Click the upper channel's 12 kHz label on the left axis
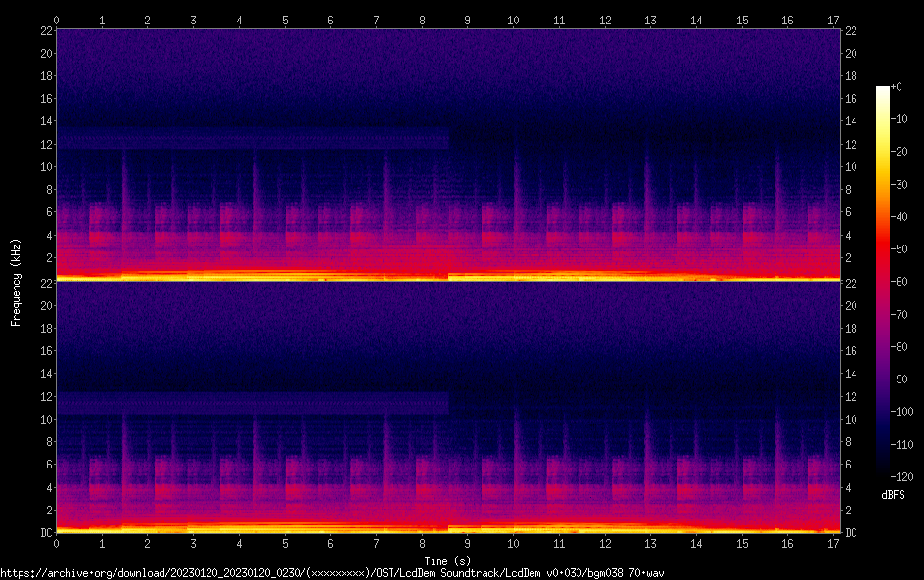 [x=44, y=144]
